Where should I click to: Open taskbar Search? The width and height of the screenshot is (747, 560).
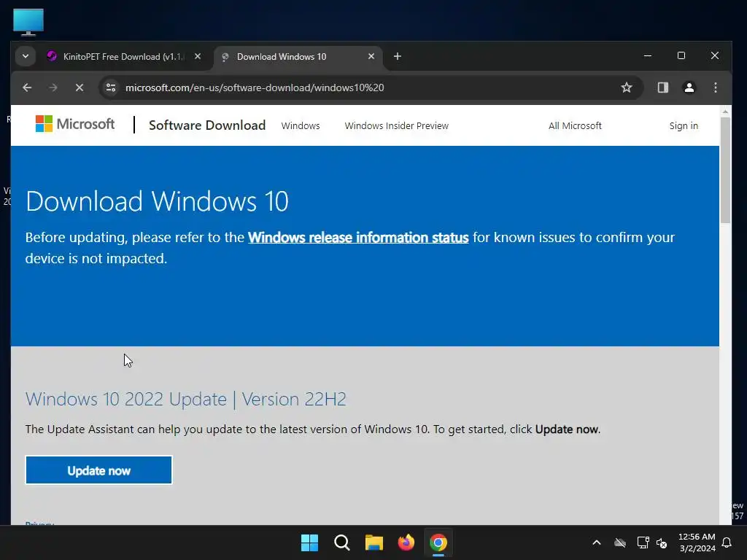342,542
